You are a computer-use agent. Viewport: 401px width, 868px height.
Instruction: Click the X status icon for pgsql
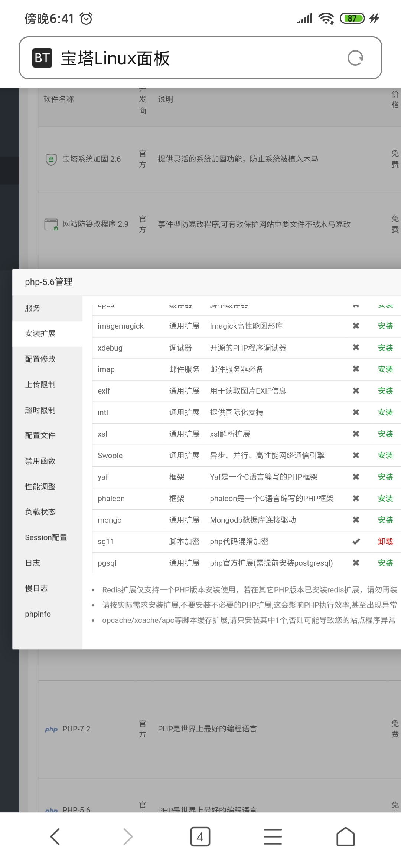click(356, 563)
